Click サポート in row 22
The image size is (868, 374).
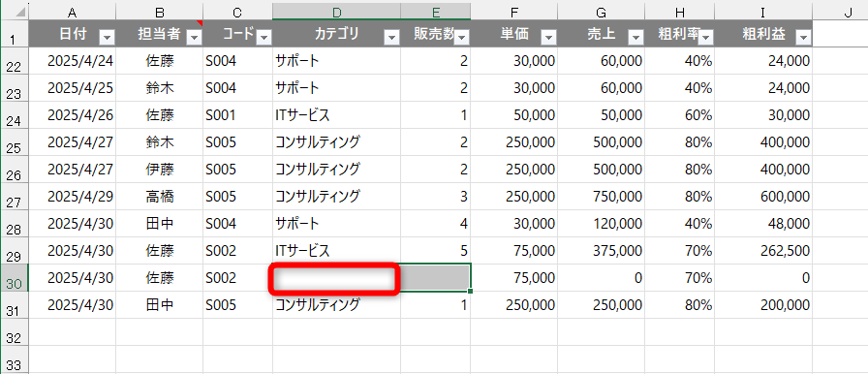point(297,61)
